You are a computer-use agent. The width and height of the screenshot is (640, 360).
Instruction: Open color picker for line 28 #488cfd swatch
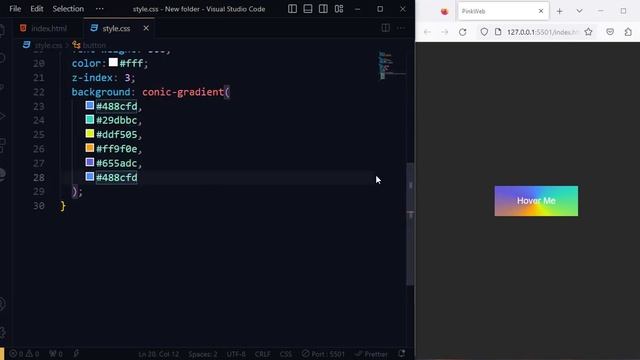[x=90, y=177]
